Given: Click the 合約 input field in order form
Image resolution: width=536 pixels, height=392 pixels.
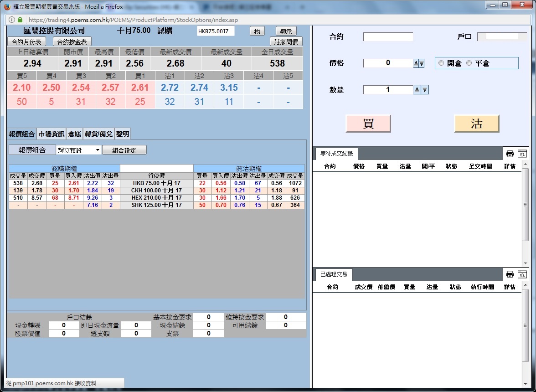Looking at the screenshot, I should coord(388,37).
